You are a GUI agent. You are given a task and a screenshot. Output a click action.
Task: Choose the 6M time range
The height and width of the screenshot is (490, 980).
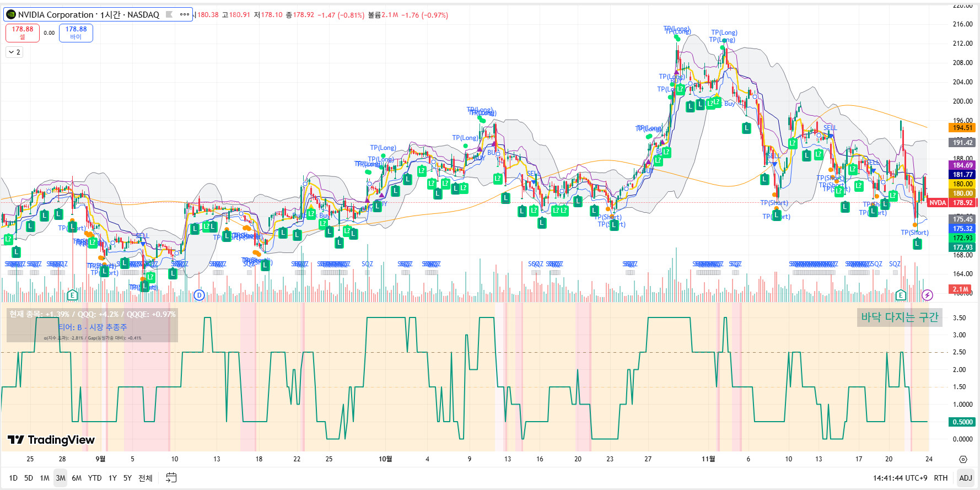(x=77, y=478)
